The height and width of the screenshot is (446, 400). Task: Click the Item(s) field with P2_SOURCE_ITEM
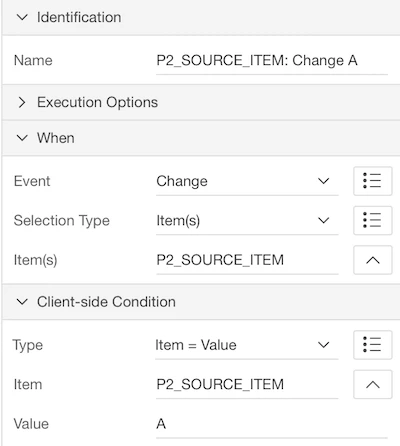point(247,260)
